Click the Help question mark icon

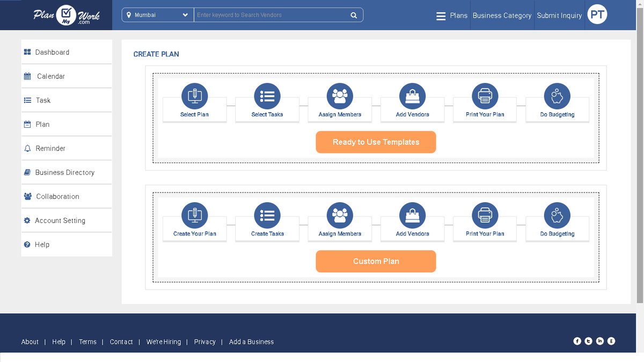[x=27, y=245]
